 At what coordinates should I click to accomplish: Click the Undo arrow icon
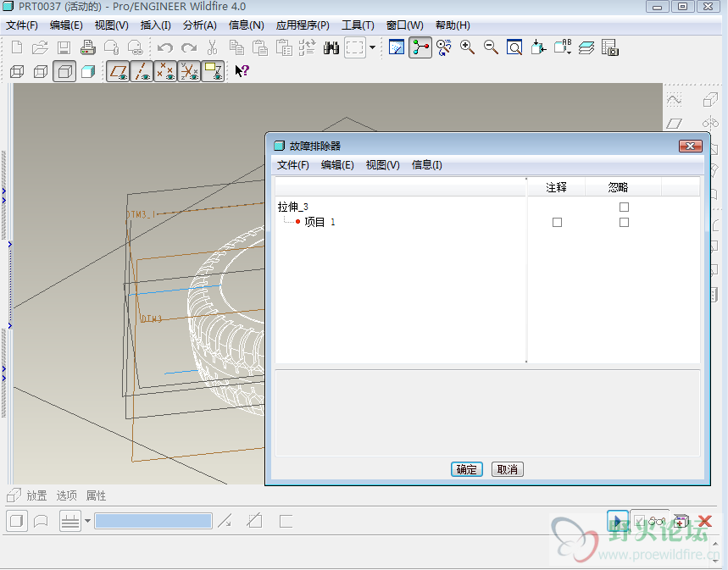164,47
